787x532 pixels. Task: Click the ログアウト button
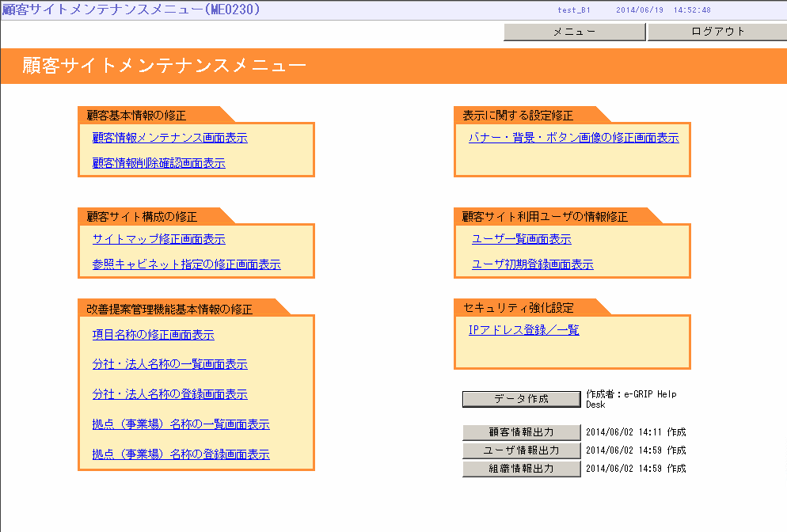click(718, 32)
